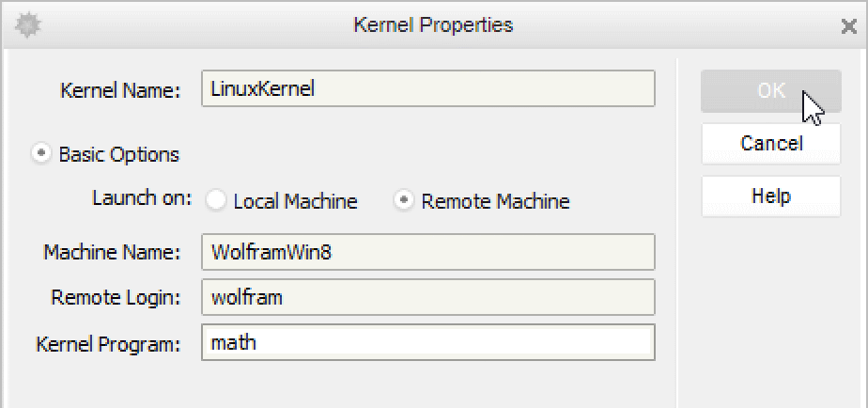
Task: Close the Kernel Properties dialog
Action: coord(848,26)
